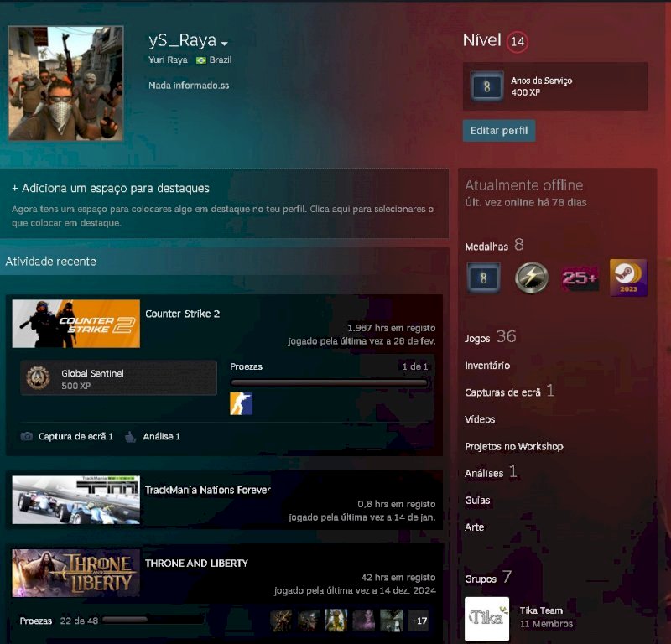Viewport: 671px width, 644px height.
Task: Open second Throne and Liberty achievement icon
Action: pos(309,621)
